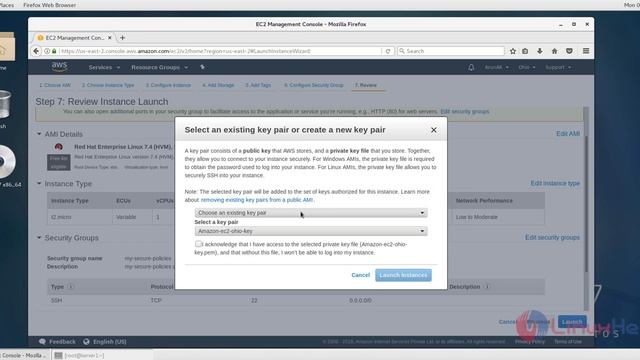Click the page-level Launch button
Screen dimensions: 640x360
click(x=572, y=322)
